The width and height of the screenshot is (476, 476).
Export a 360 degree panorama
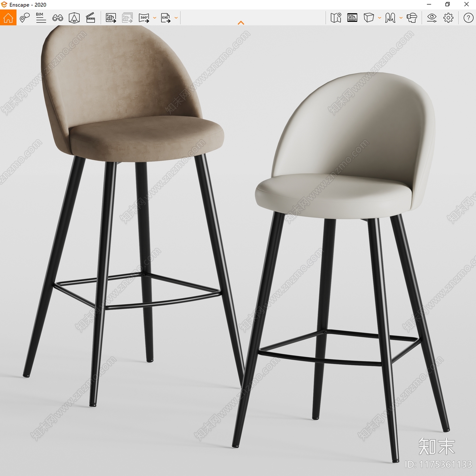click(144, 18)
